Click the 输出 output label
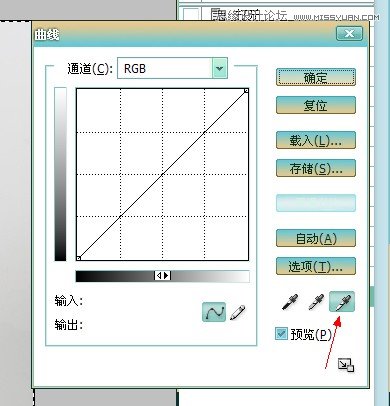Image resolution: width=390 pixels, height=406 pixels. [x=69, y=325]
